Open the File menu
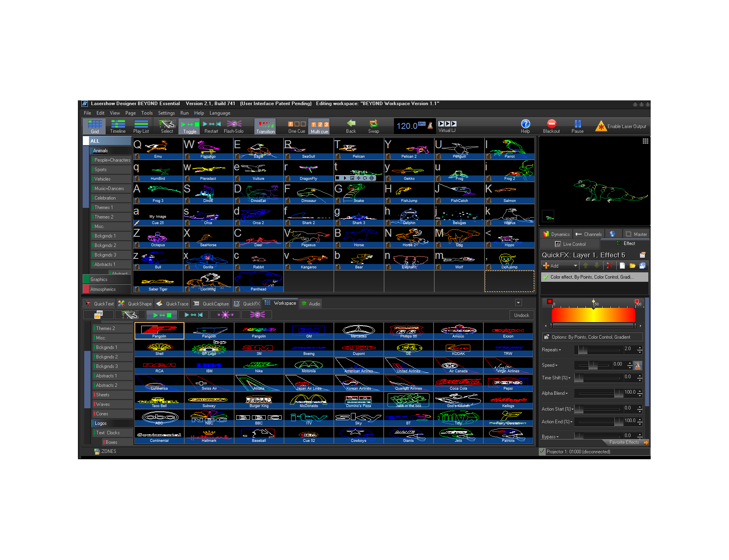 tap(87, 113)
